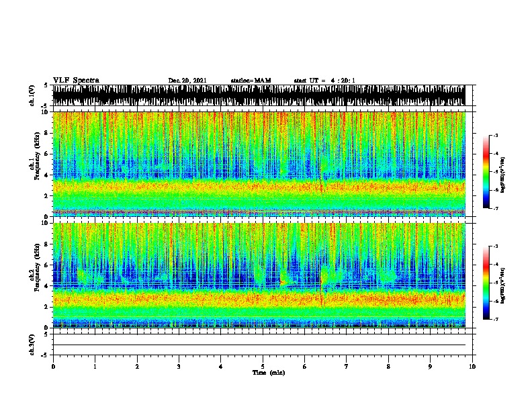The image size is (532, 411).
Task: Click the ch.1 "Frequency (kHz)" axis label
Action: pos(37,156)
